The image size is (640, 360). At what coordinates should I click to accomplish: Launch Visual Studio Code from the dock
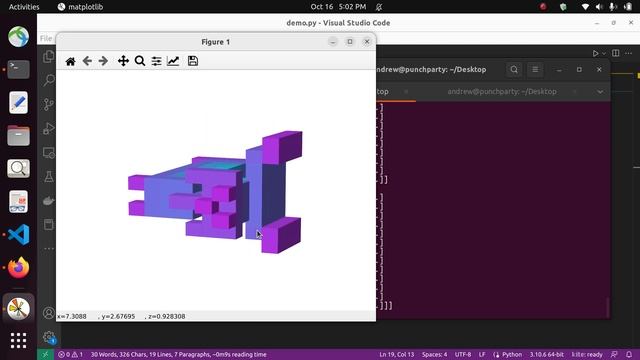coord(18,235)
